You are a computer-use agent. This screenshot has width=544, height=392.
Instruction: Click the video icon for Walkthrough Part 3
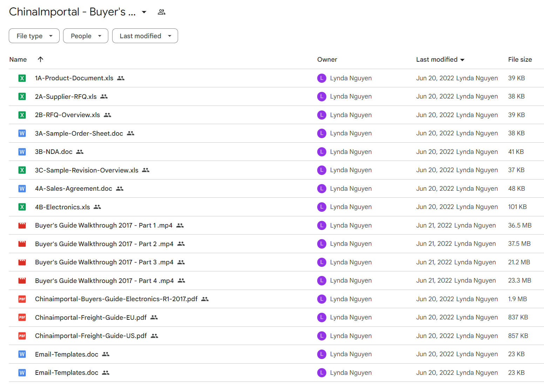tap(22, 262)
